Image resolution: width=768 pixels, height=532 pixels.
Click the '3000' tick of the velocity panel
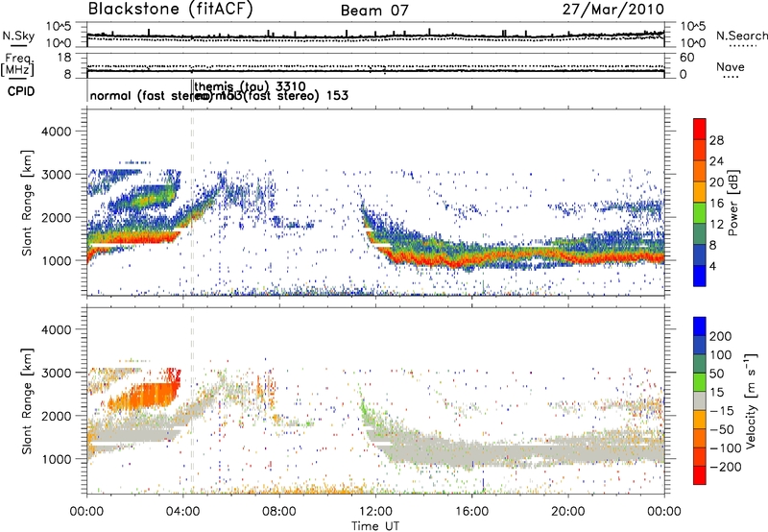pyautogui.click(x=57, y=373)
